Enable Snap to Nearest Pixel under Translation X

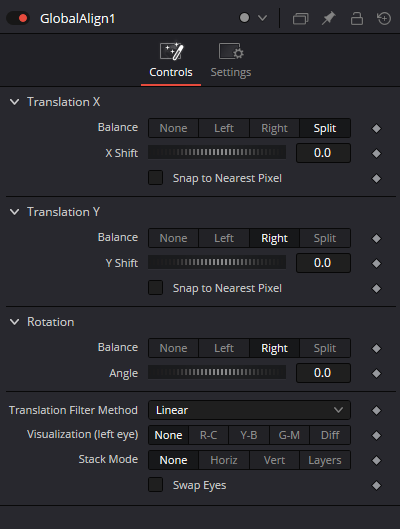(155, 178)
